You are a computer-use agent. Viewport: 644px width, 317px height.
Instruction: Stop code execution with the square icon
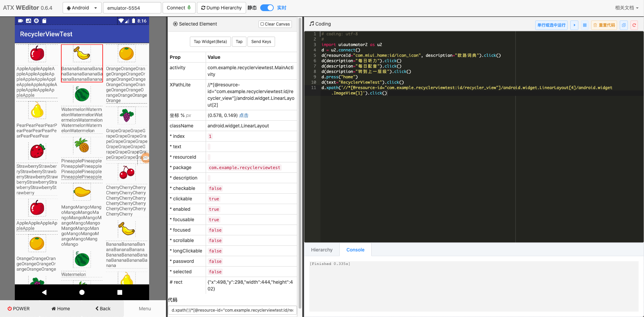tap(585, 25)
